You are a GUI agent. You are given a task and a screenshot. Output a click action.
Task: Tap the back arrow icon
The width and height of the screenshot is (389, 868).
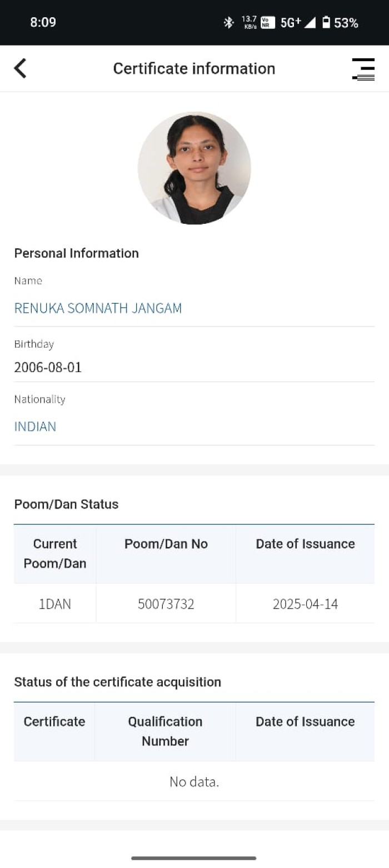point(21,69)
